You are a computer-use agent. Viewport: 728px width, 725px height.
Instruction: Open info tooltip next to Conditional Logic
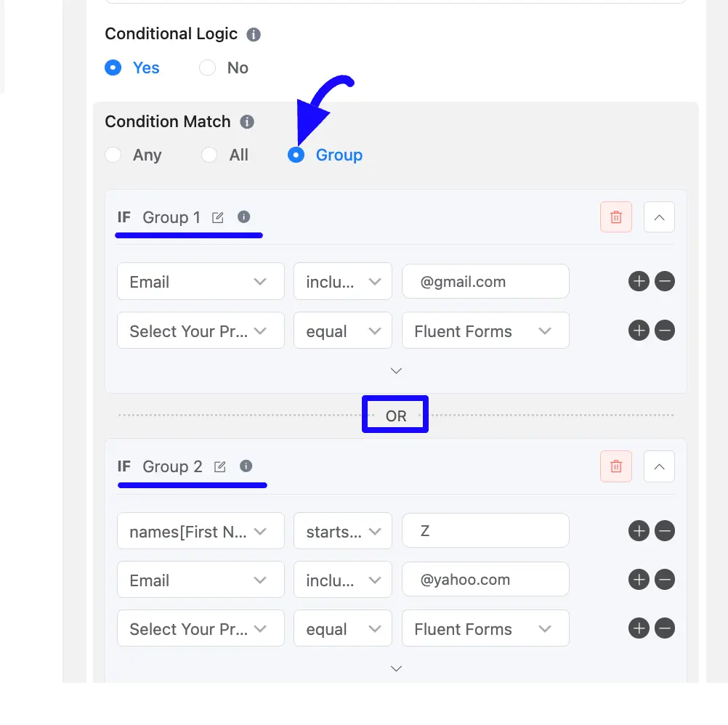[254, 34]
